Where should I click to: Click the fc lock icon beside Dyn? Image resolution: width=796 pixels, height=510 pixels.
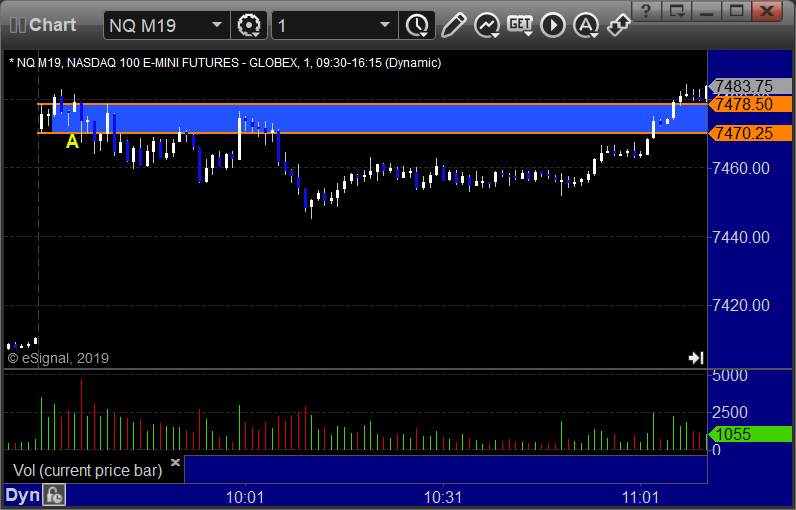tap(54, 495)
